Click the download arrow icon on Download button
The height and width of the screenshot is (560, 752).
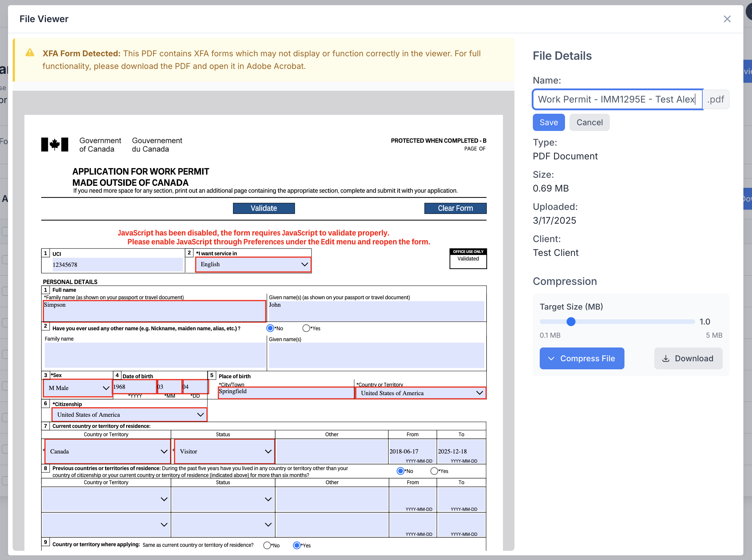point(666,358)
